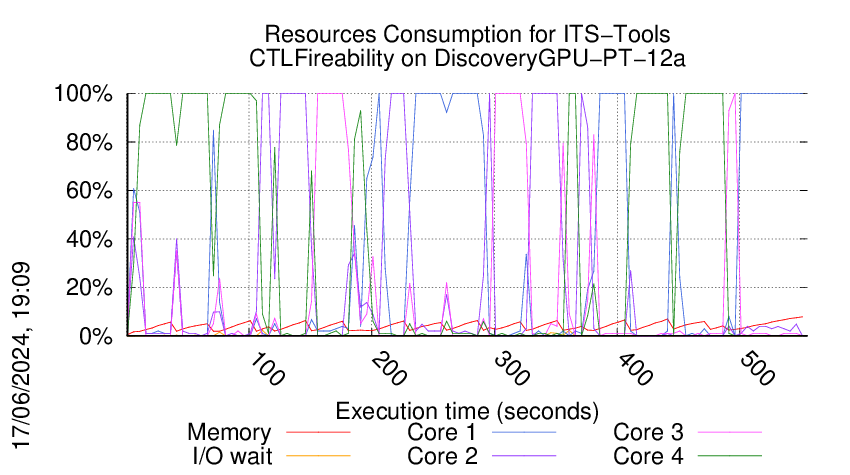The height and width of the screenshot is (475, 850).
Task: Click the 40% y-axis label
Action: click(89, 239)
